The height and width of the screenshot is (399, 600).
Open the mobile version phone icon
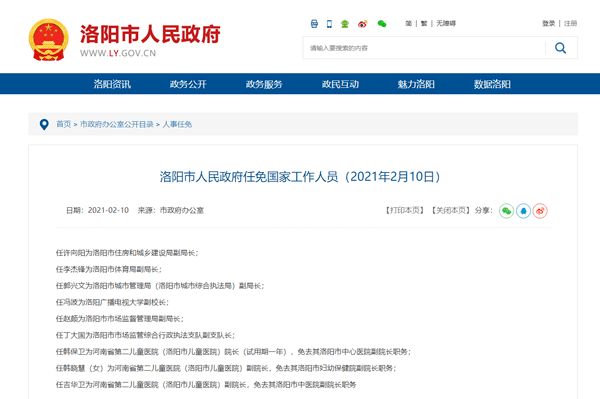[x=329, y=24]
